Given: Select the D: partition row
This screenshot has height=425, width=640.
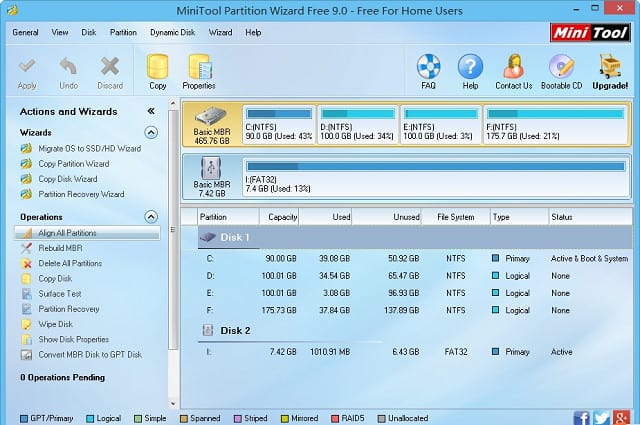Looking at the screenshot, I should 415,276.
